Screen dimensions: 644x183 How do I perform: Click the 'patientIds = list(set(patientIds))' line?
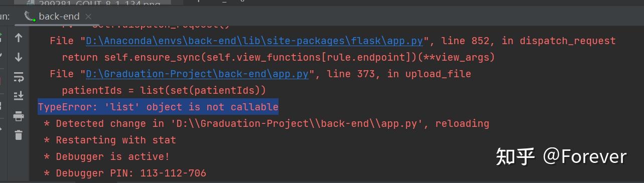pyautogui.click(x=164, y=91)
